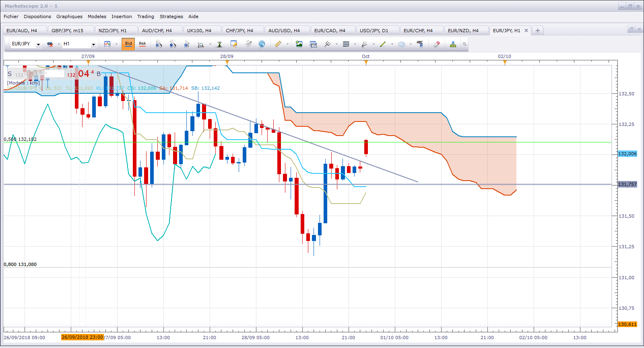This screenshot has width=644, height=348.
Task: Open the chart type icon
Action: coord(107,44)
